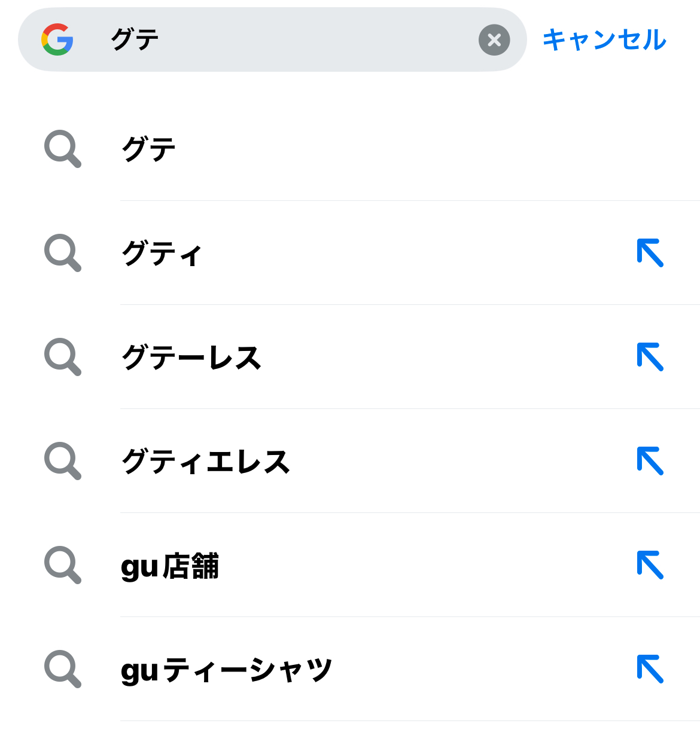Open the gu店舗 suggestion
This screenshot has height=748, width=700.
pyautogui.click(x=350, y=565)
